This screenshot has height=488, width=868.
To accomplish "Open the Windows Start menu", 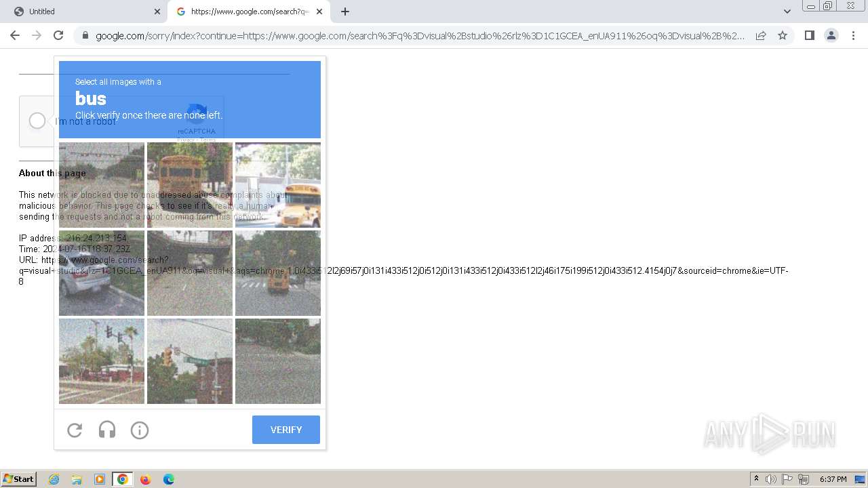I will 18,479.
